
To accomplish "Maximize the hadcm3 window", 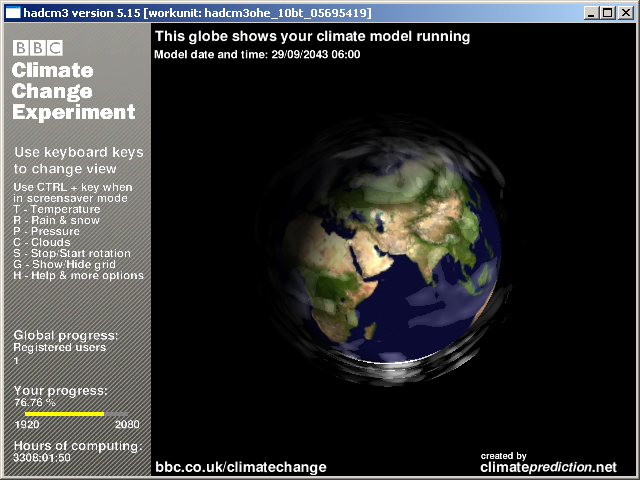I will coord(608,12).
